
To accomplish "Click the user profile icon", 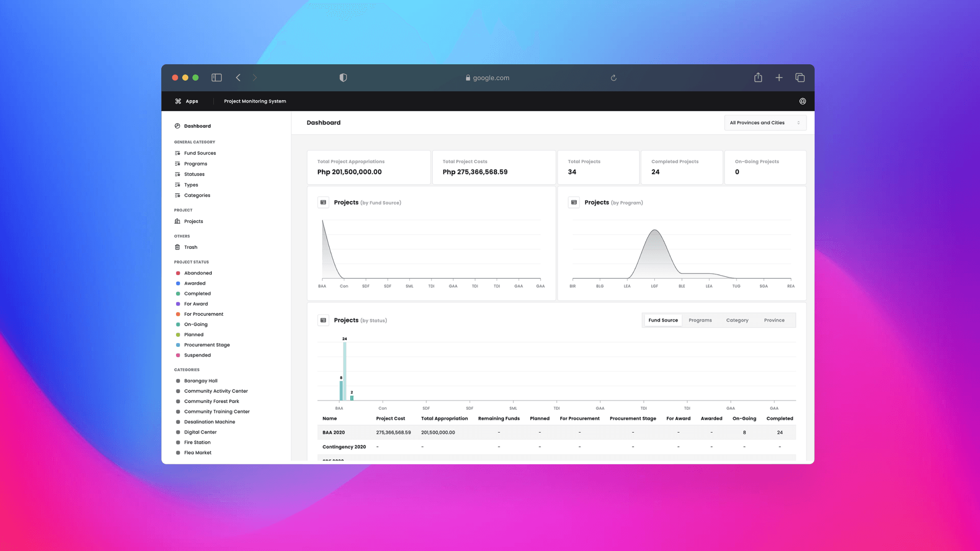I will [802, 101].
